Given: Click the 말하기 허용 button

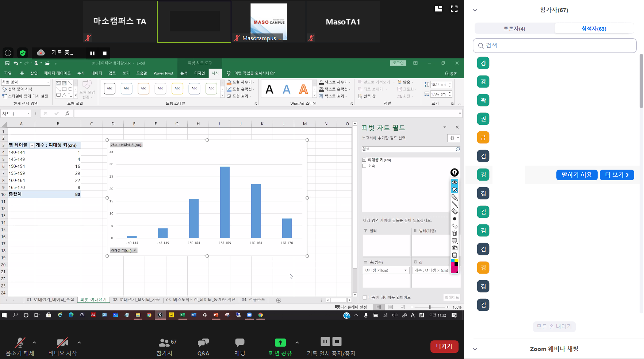Looking at the screenshot, I should click(x=576, y=175).
